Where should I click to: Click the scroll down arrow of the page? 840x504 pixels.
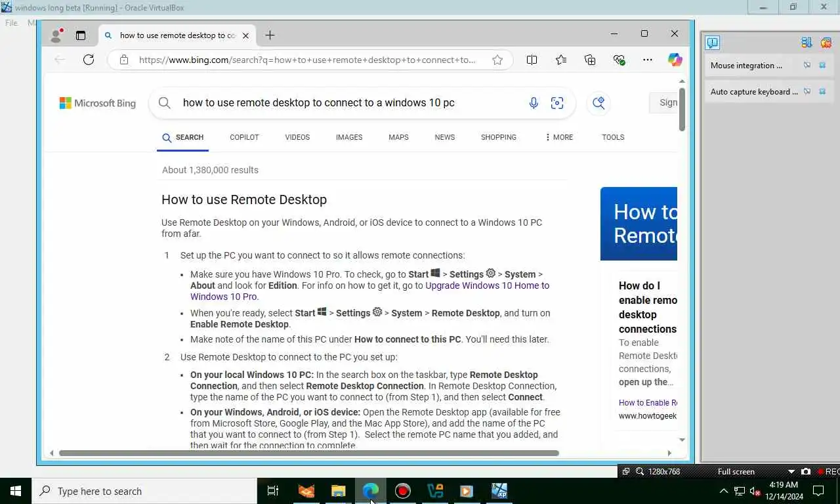coord(682,440)
